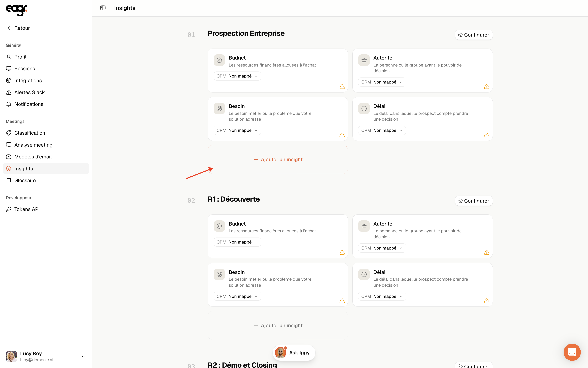Open the Ask Iggy assistant
The image size is (588, 368).
point(294,353)
